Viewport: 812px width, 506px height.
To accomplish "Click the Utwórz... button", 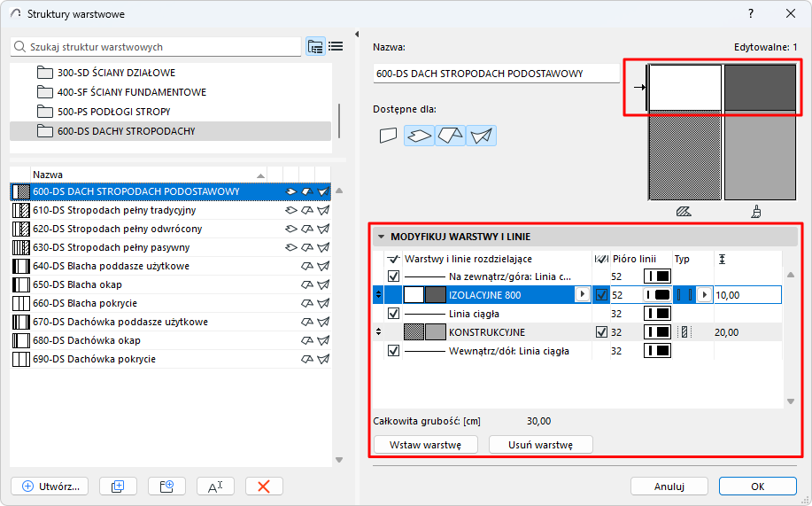I will click(x=50, y=487).
